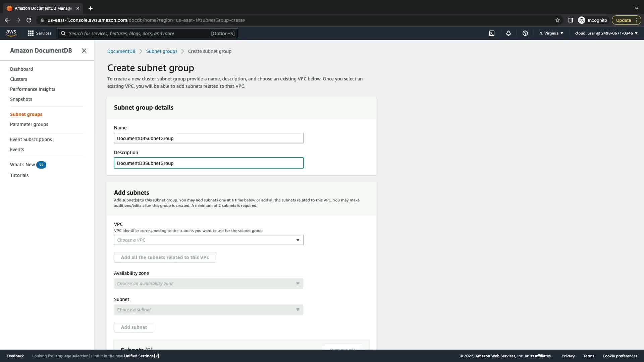Reload the page with refresh icon
The image size is (644, 362).
(x=29, y=20)
